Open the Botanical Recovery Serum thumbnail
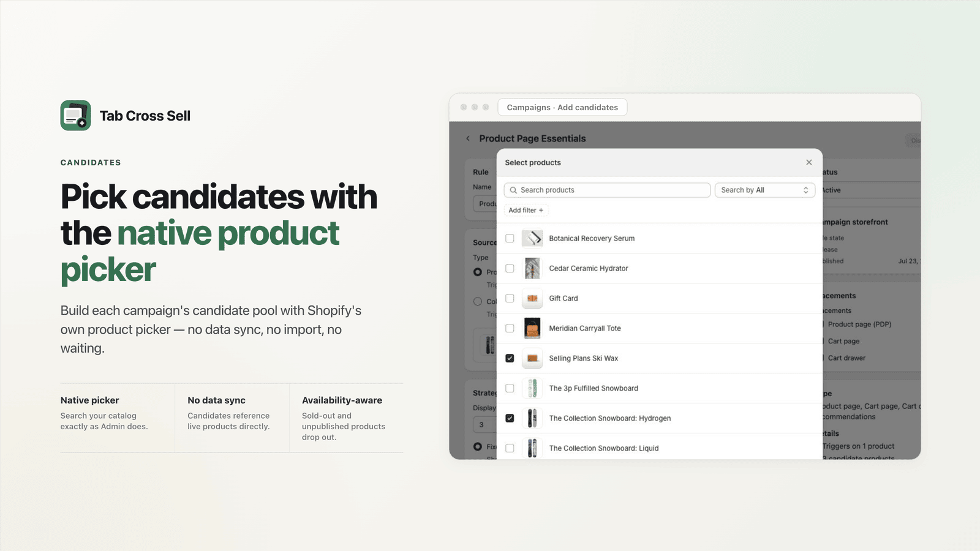 pyautogui.click(x=532, y=238)
